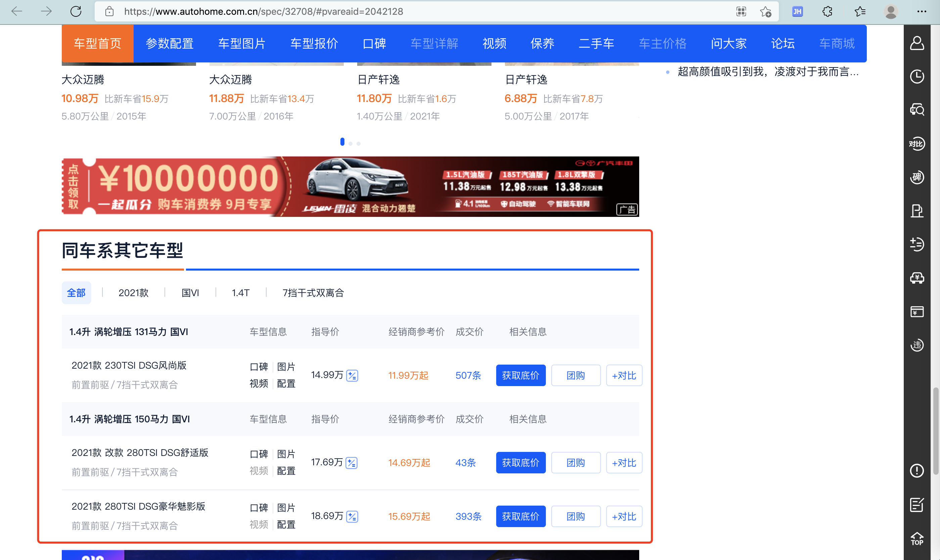Click the car search icon in sidebar

click(x=917, y=110)
